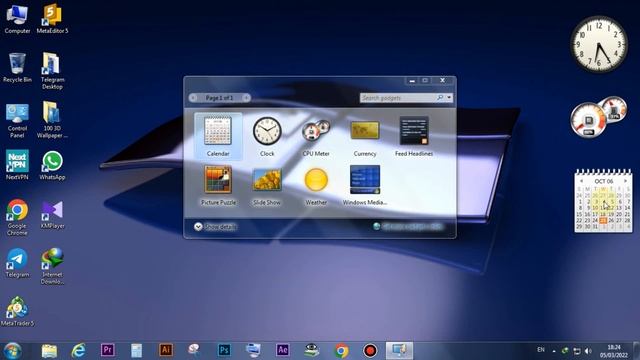Screen dimensions: 640x360
Task: Open Telegram desktop shortcut
Action: [x=17, y=263]
